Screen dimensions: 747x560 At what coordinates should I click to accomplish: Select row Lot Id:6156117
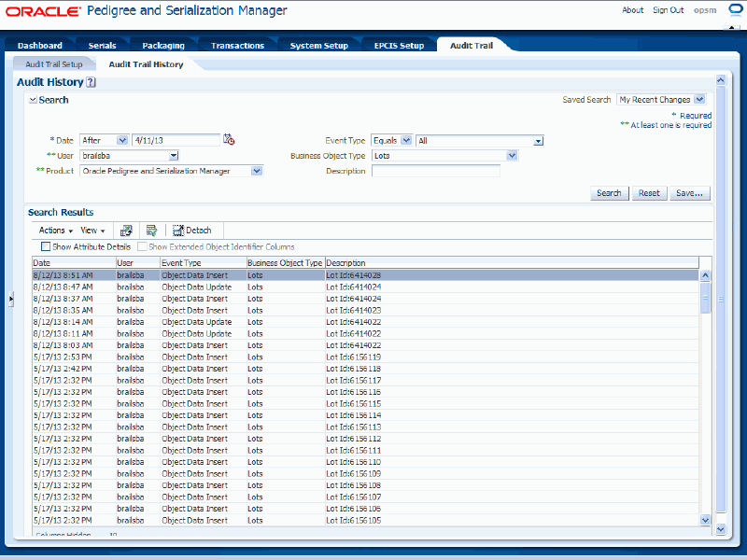(x=365, y=381)
